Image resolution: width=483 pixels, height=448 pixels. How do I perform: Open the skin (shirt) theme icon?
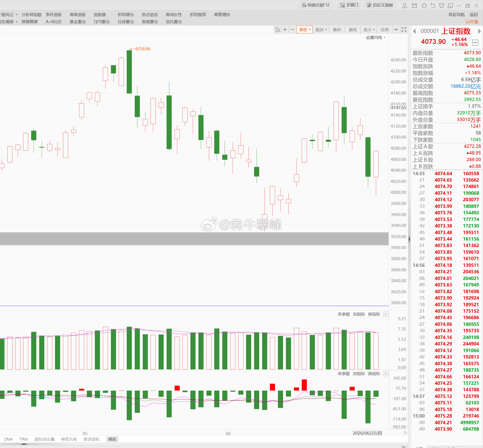click(x=442, y=5)
